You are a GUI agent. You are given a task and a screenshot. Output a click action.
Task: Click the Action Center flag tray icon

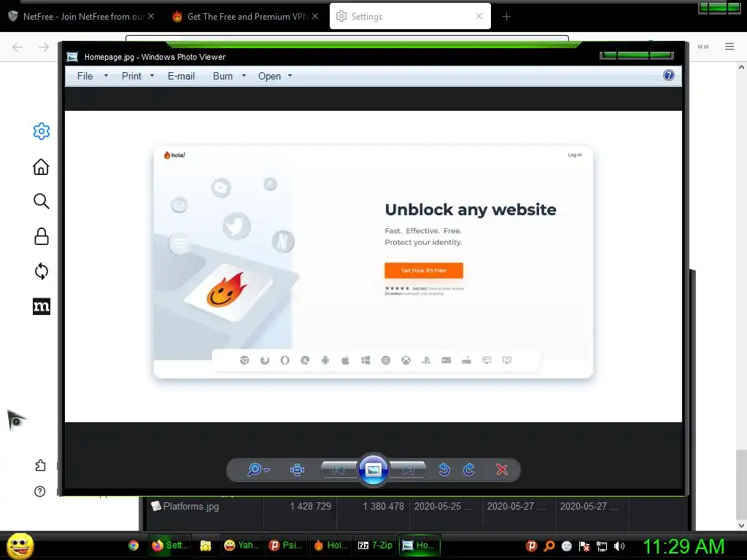(x=584, y=546)
